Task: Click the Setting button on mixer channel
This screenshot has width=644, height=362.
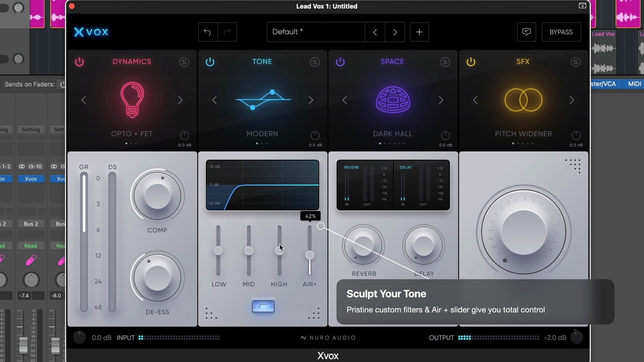Action: (x=31, y=129)
